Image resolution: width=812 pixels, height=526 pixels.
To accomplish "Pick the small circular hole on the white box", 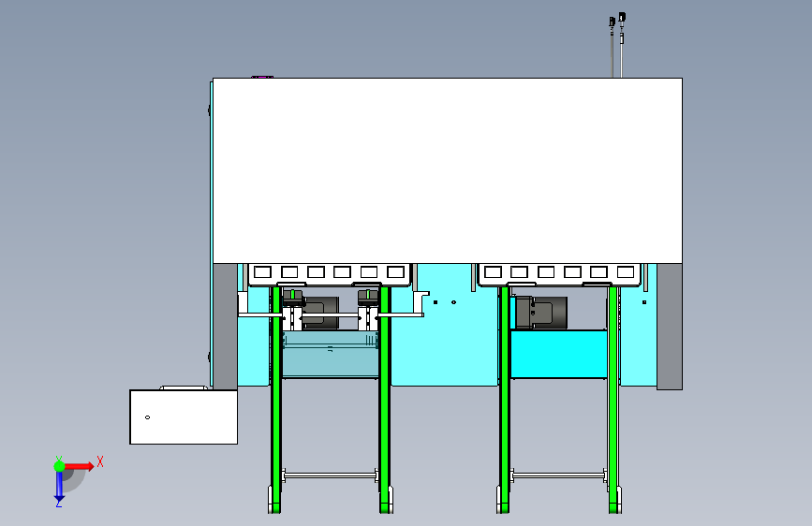I will point(148,417).
